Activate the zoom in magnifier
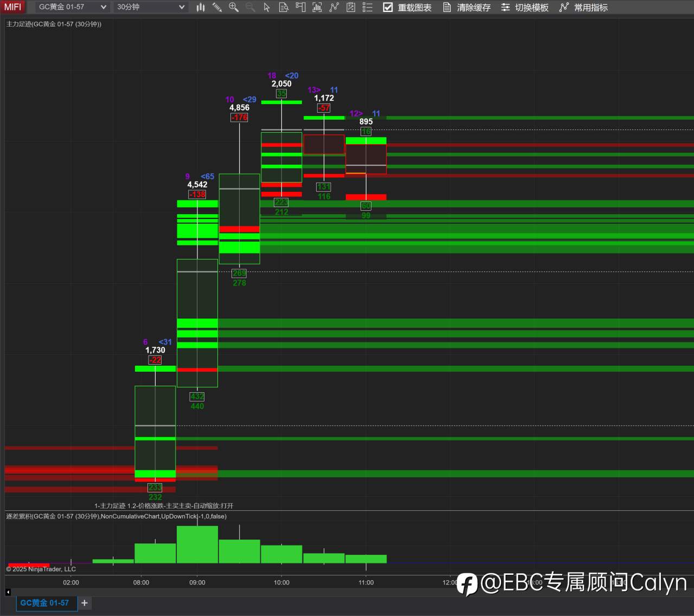The width and height of the screenshot is (694, 616). (234, 7)
